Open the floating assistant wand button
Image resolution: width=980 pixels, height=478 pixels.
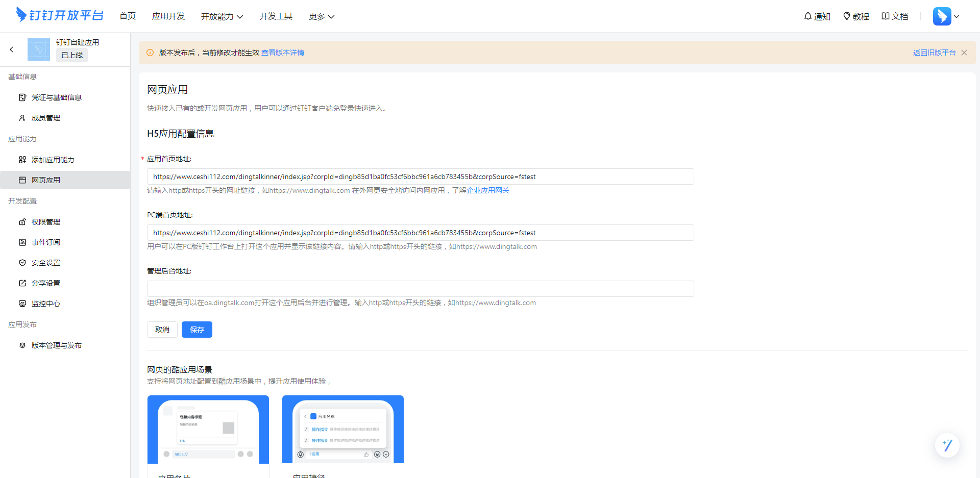pos(947,445)
